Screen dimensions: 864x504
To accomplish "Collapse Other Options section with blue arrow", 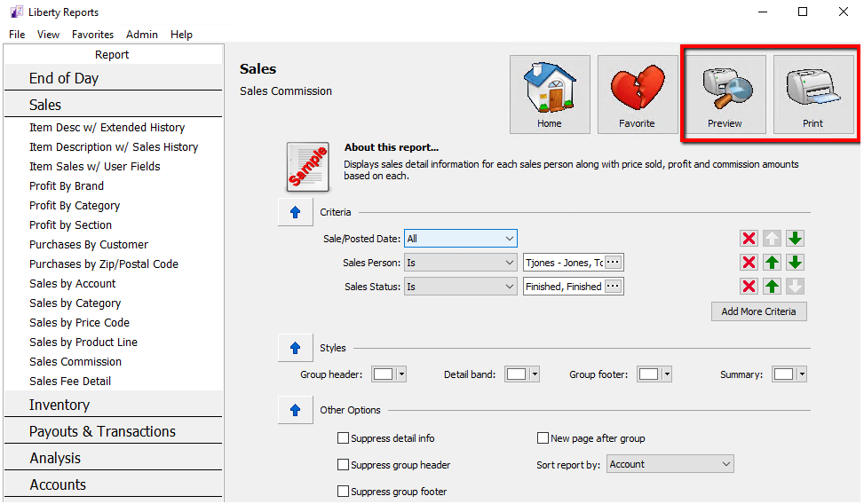I will point(296,410).
